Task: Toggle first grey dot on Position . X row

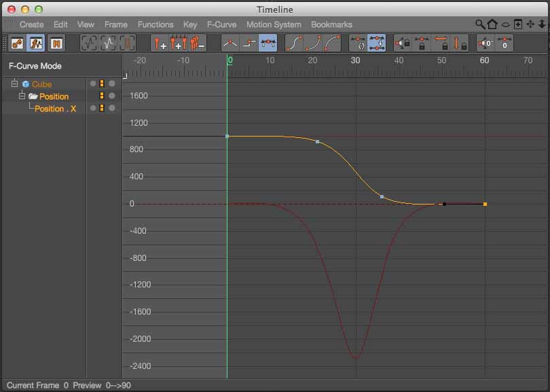Action: tap(93, 108)
